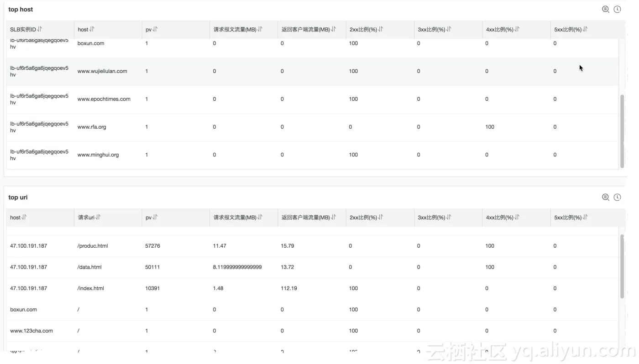Sort top host by 5xx比例(%)
This screenshot has width=639, height=364.
585,29
